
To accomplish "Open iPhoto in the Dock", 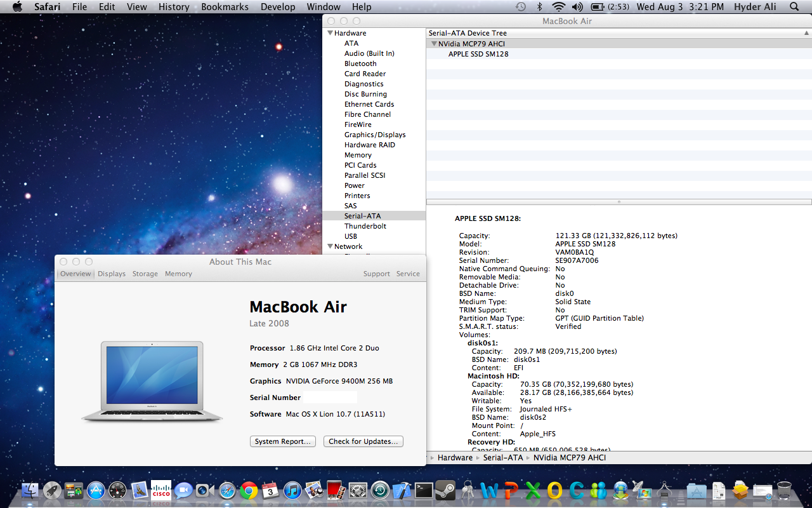I will pyautogui.click(x=315, y=490).
